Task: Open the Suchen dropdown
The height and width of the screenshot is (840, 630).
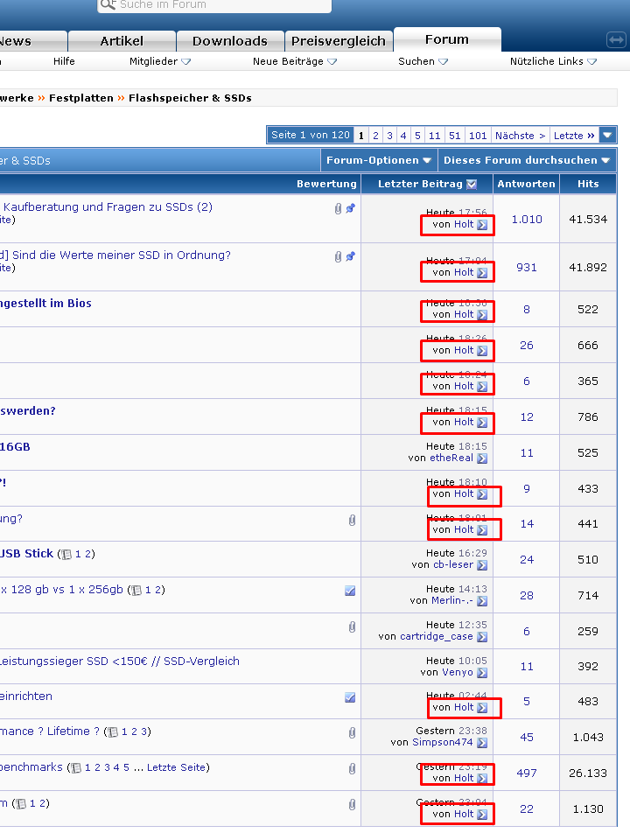Action: [x=423, y=61]
